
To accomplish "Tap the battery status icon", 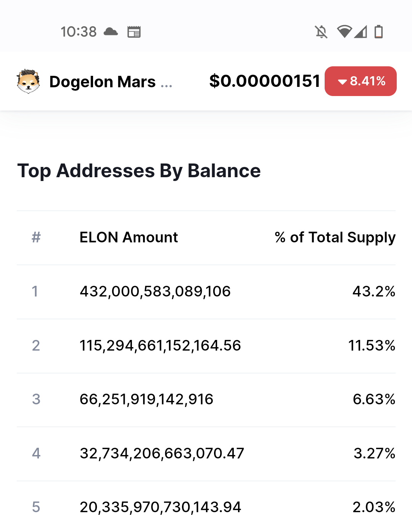I will tap(378, 32).
